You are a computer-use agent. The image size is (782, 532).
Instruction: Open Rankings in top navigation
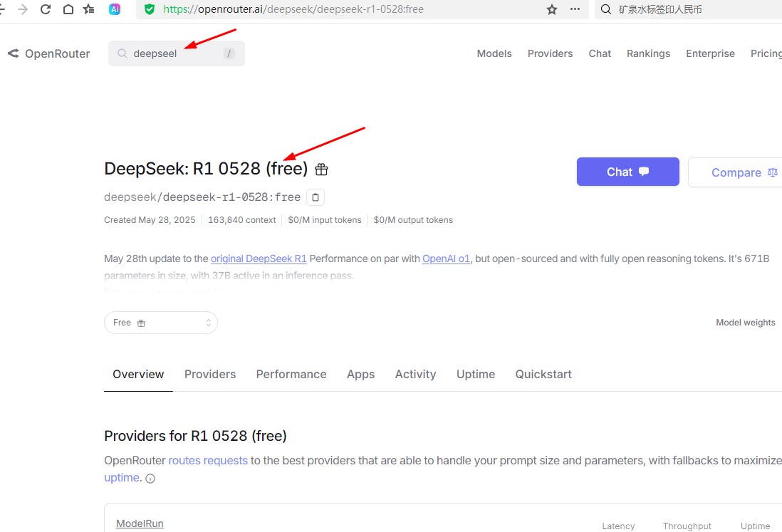[648, 53]
